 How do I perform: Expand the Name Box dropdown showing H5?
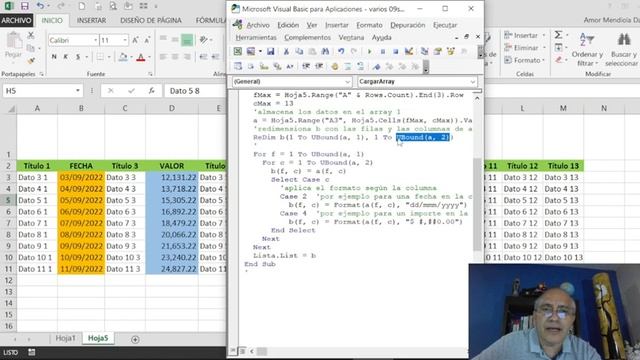click(78, 91)
